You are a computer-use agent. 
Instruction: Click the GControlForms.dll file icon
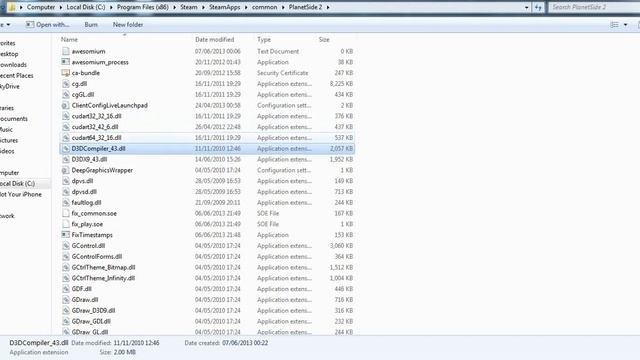[65, 257]
